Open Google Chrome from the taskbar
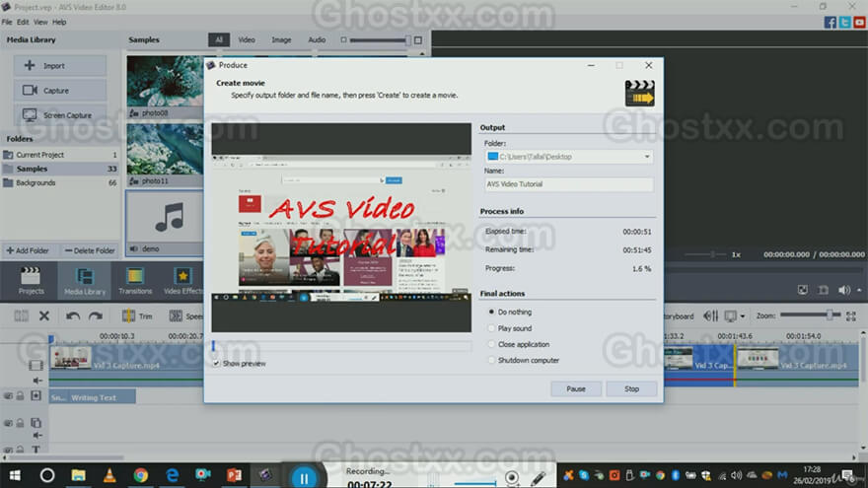868x488 pixels. tap(141, 475)
